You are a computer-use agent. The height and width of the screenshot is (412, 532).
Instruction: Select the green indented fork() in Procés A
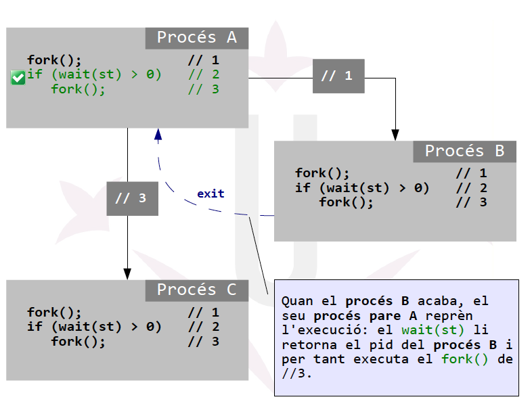[x=78, y=89]
